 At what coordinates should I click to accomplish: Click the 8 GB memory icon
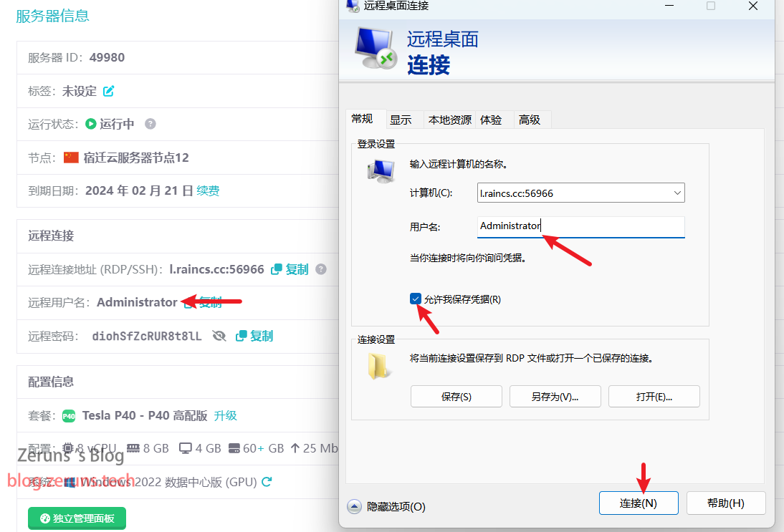pos(133,448)
